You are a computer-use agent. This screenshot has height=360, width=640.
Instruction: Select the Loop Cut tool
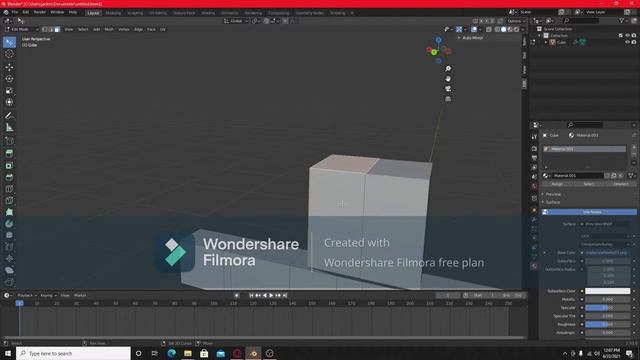click(x=9, y=189)
